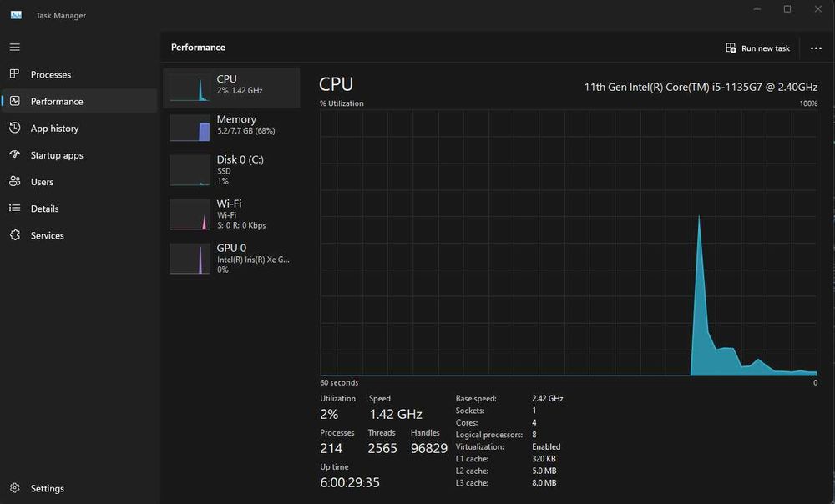Select the GPU 0 resource label
Screen dimensions: 835x504
point(231,248)
